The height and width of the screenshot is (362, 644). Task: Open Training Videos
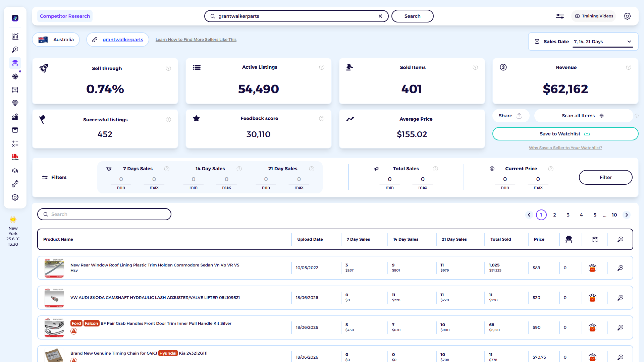[594, 16]
